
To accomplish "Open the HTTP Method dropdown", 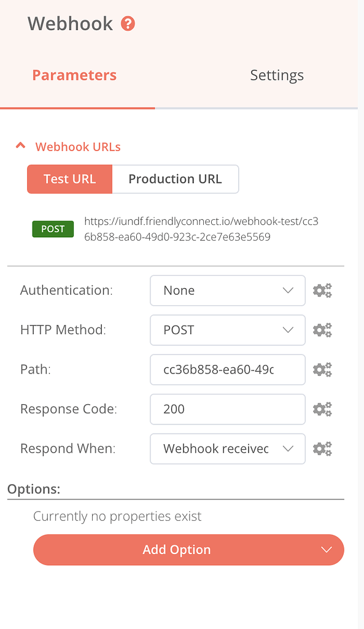I will point(227,330).
